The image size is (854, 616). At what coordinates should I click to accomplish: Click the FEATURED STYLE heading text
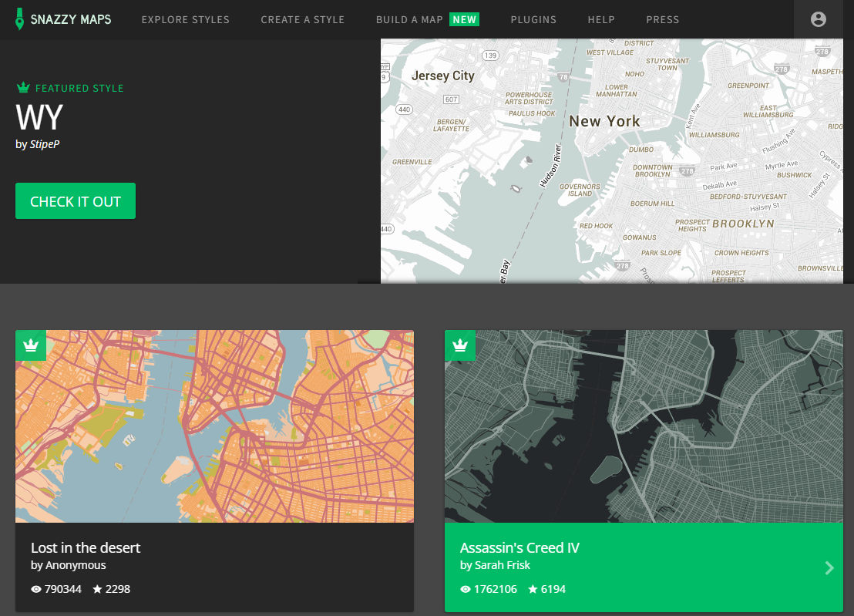[79, 88]
